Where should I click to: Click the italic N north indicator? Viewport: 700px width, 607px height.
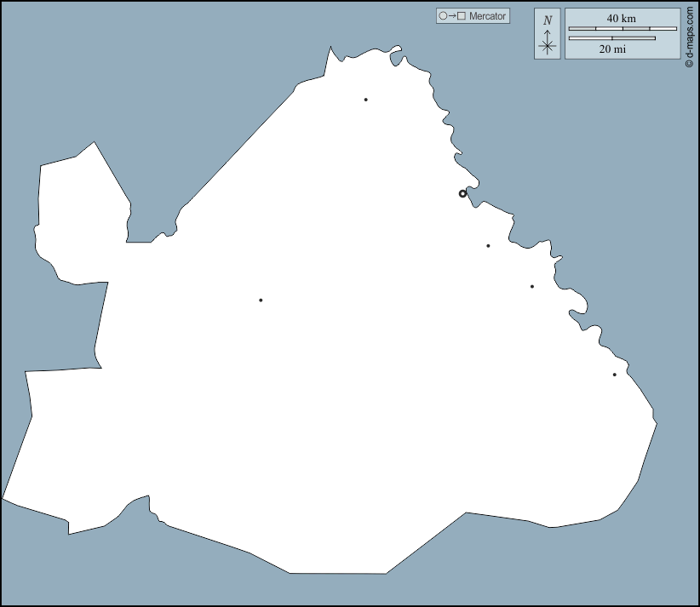click(548, 20)
